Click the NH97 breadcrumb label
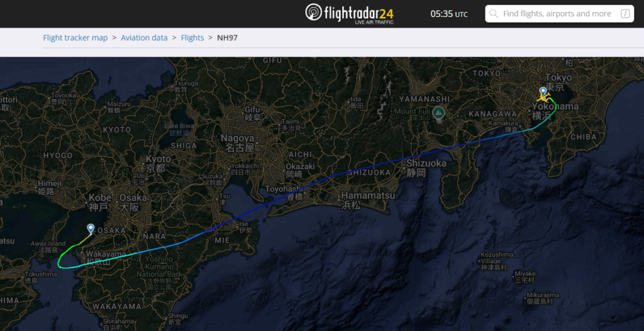The image size is (644, 331). (x=227, y=38)
